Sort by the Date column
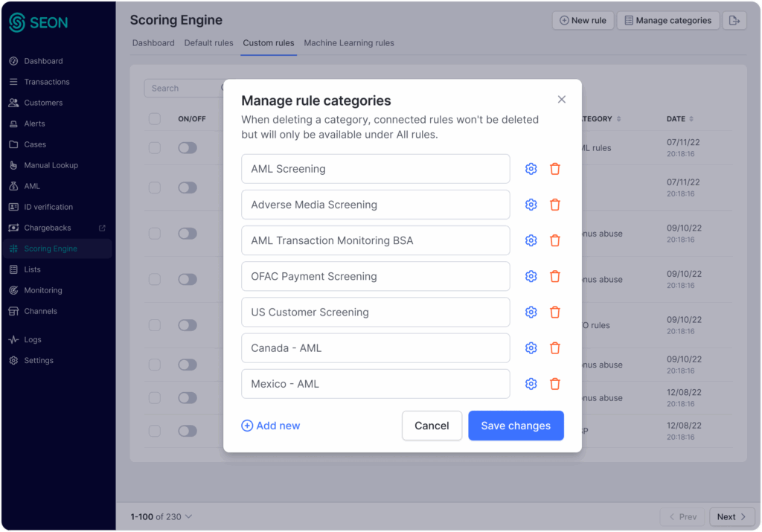 pos(680,119)
